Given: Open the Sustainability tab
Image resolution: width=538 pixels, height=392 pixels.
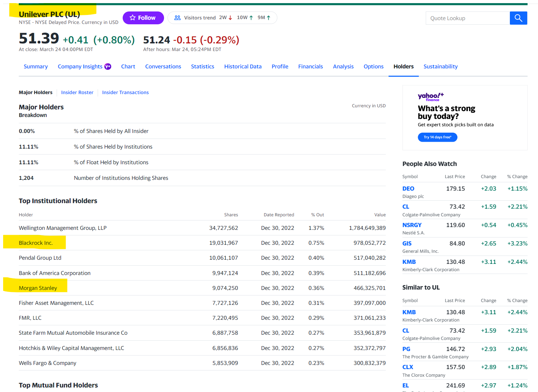Looking at the screenshot, I should (x=440, y=66).
